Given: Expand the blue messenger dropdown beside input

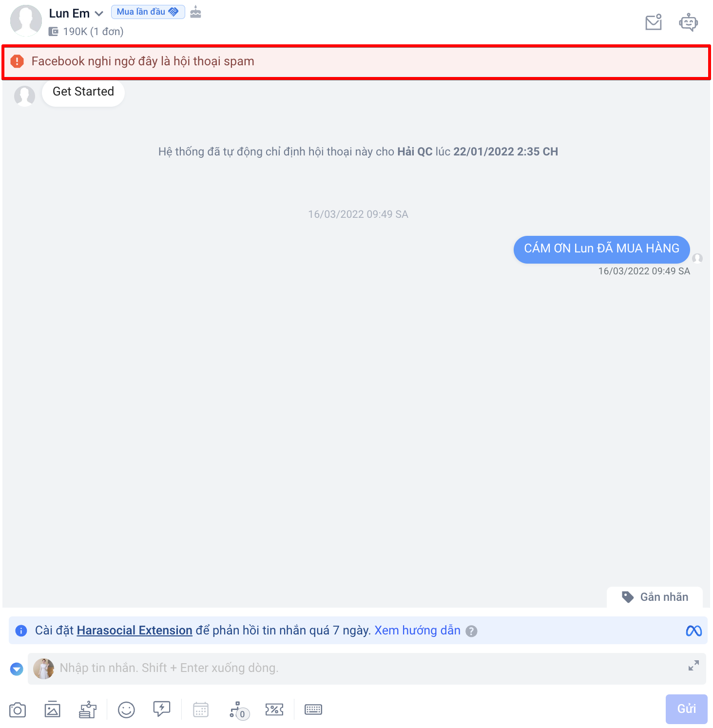Looking at the screenshot, I should point(17,669).
